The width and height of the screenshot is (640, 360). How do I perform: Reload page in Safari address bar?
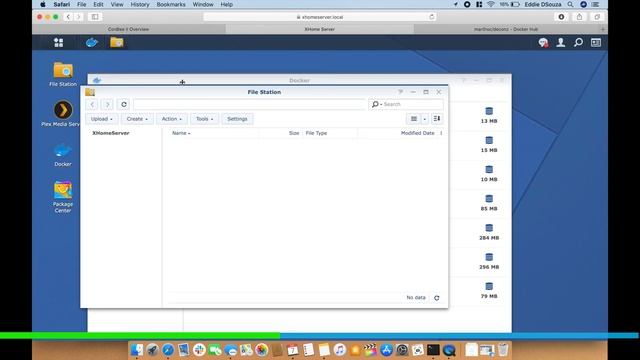click(x=431, y=17)
